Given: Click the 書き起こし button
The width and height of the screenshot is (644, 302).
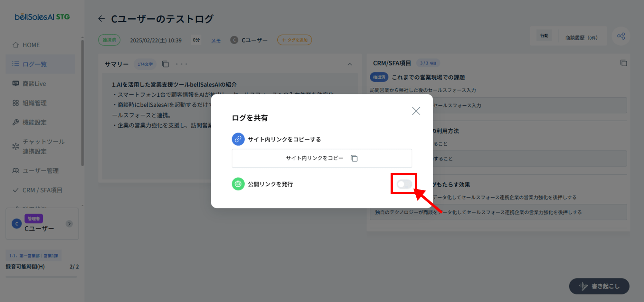Looking at the screenshot, I should tap(599, 286).
